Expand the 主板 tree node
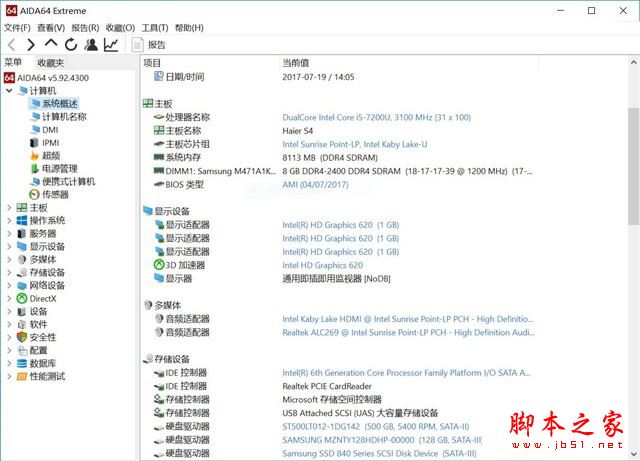The width and height of the screenshot is (640, 461). (x=9, y=207)
